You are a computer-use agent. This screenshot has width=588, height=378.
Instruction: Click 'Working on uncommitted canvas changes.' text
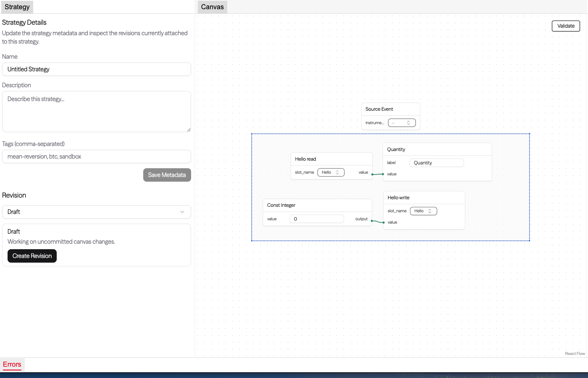(61, 242)
